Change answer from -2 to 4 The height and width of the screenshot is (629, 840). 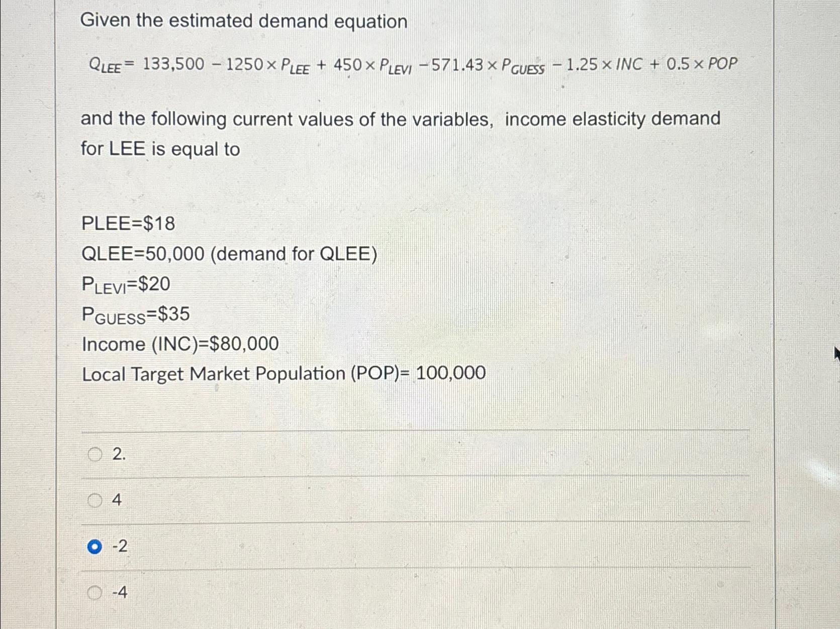click(x=96, y=501)
